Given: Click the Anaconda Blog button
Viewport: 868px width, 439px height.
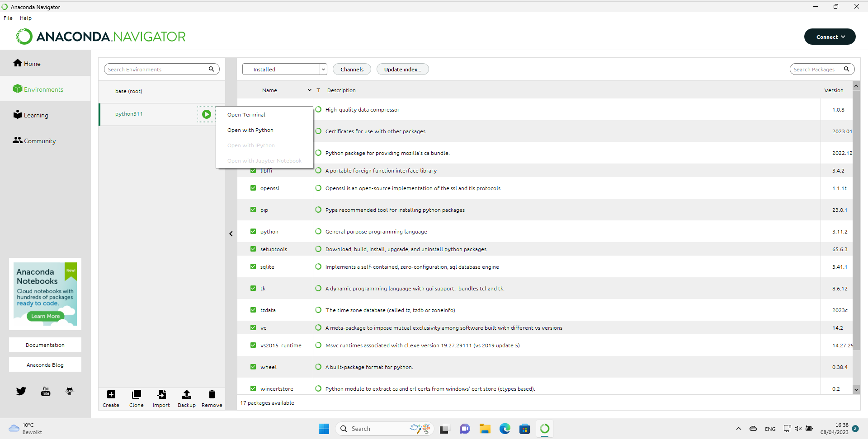Looking at the screenshot, I should point(45,364).
